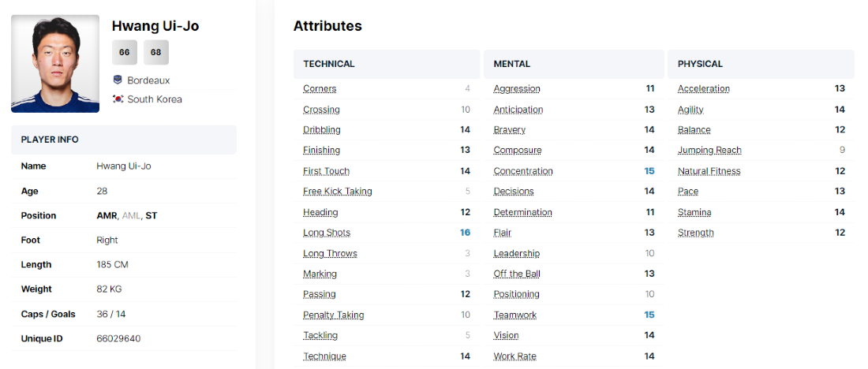Click the 68 potential rating badge

155,53
